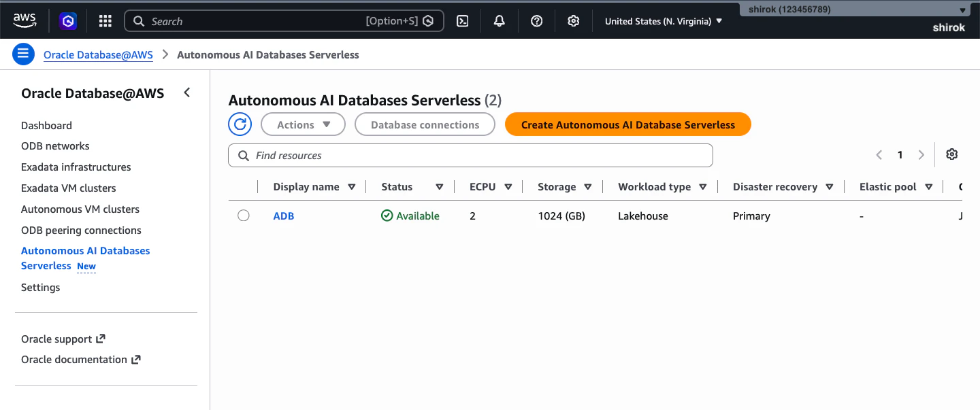The image size is (980, 410).
Task: Collapse the Oracle Database@AWS side panel
Action: click(x=187, y=93)
